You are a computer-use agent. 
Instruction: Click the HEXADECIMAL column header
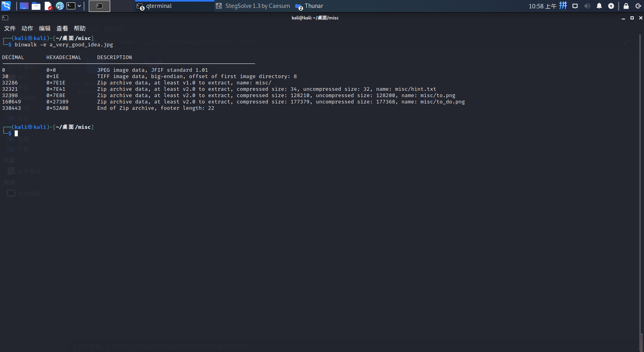pyautogui.click(x=64, y=57)
